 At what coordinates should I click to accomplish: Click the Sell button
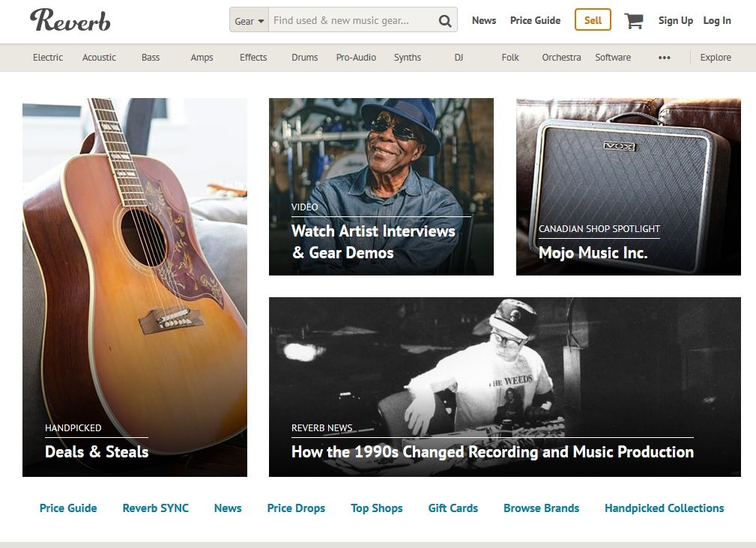[593, 20]
